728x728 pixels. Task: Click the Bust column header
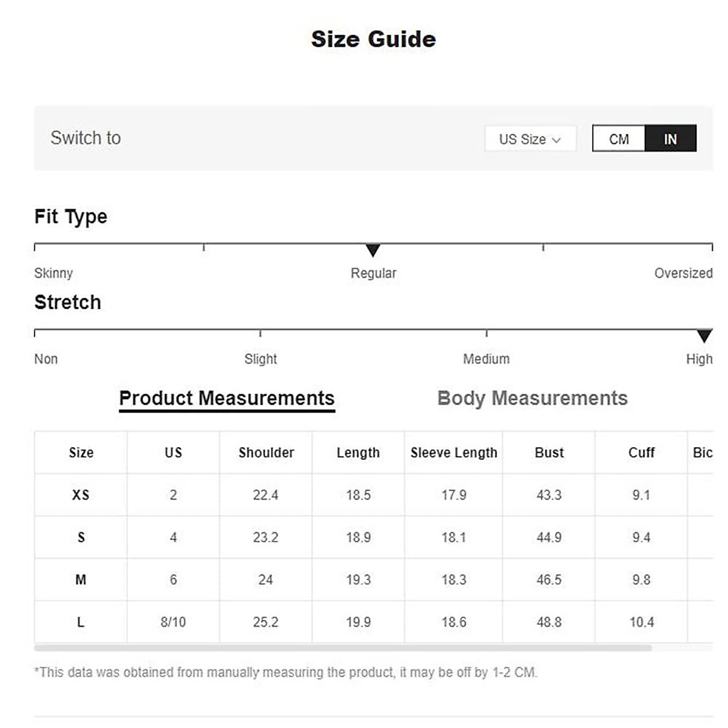(x=549, y=453)
